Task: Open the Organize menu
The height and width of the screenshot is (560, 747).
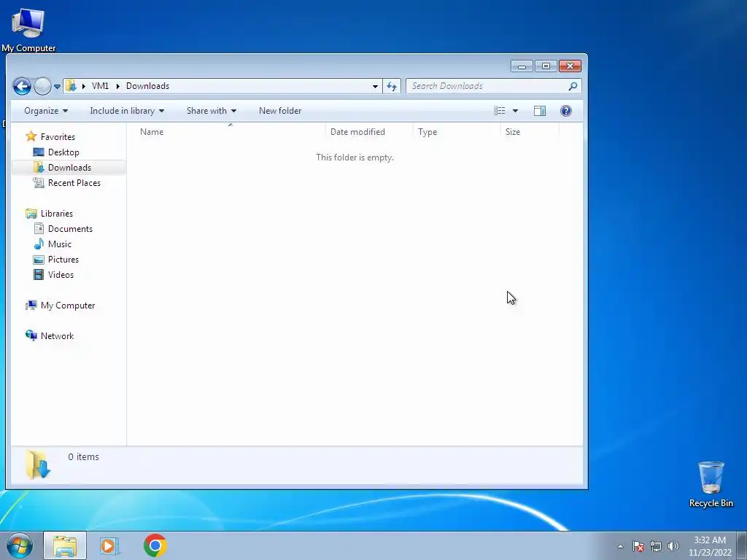Action: (x=46, y=111)
